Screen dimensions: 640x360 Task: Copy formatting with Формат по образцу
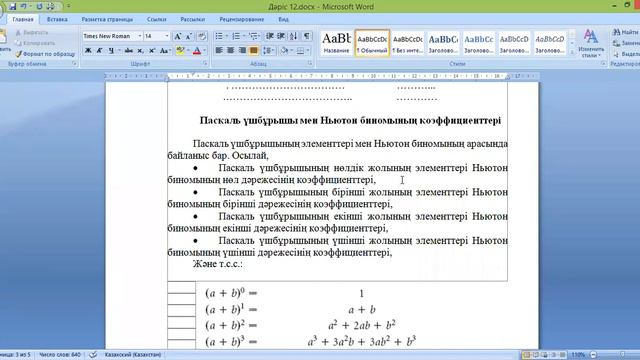click(45, 54)
